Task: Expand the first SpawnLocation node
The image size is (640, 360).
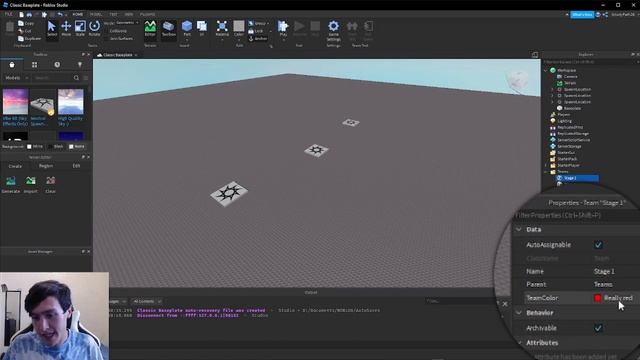Action: click(553, 89)
